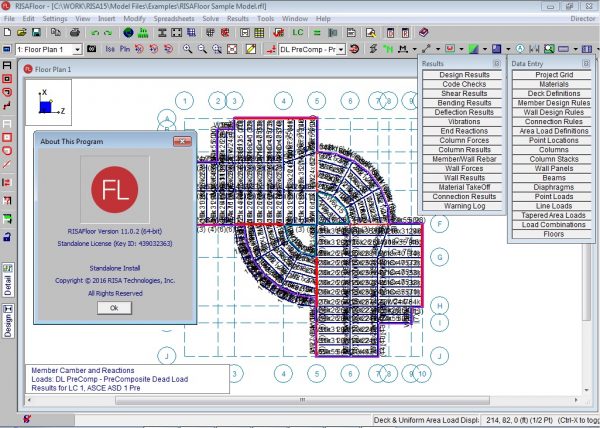
Task: Click the green Undo arrow icon
Action: [94, 32]
